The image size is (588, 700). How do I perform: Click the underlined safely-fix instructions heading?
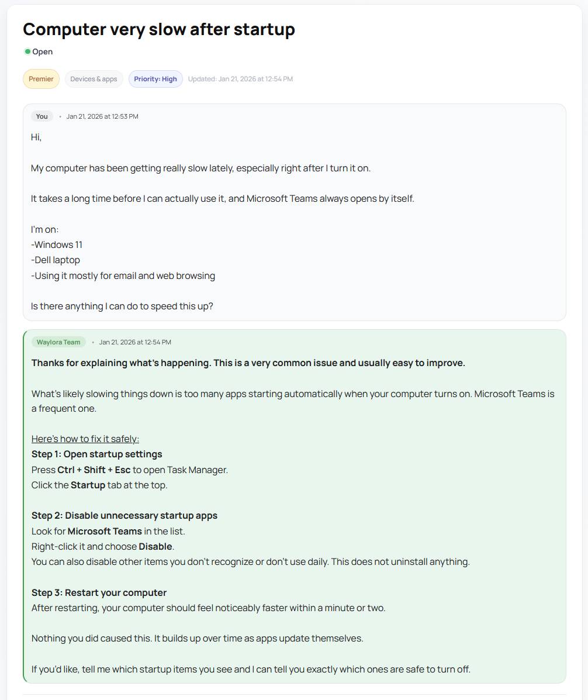[x=85, y=438]
